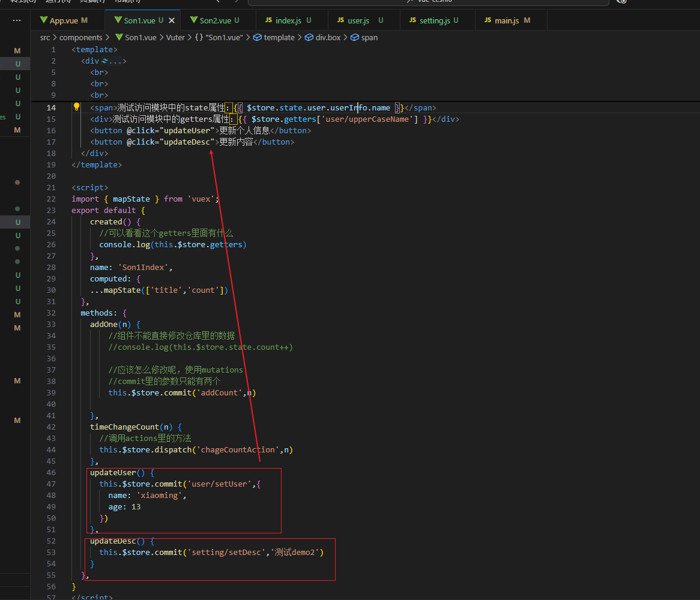700x600 pixels.
Task: Click mapState in the import statement
Action: click(x=131, y=199)
